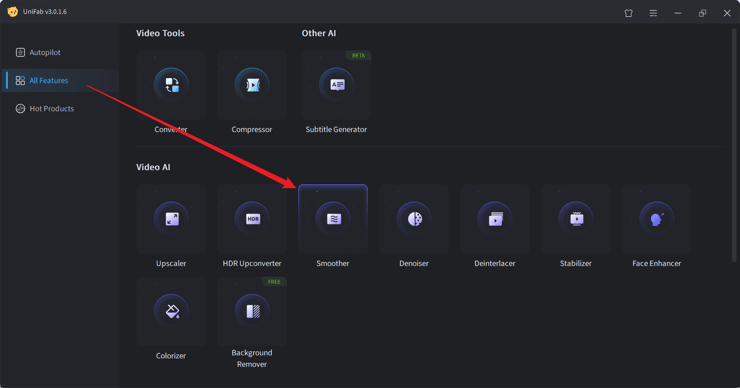Switch to Autopilot in sidebar

pos(60,52)
